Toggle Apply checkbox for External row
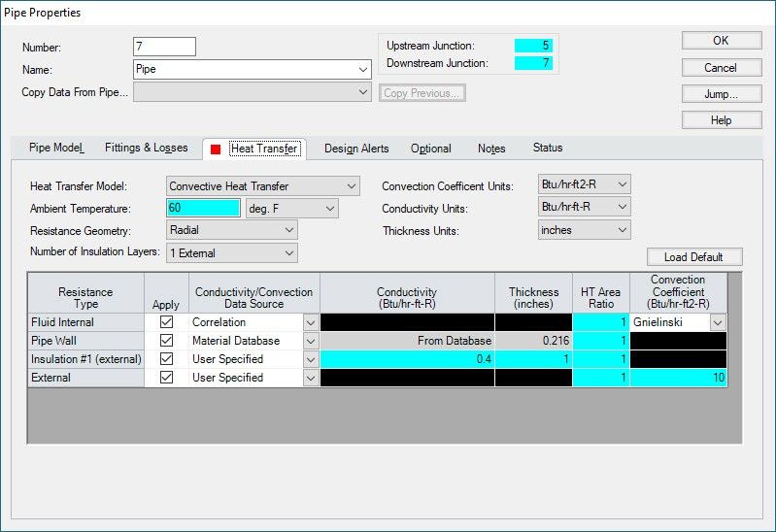Image resolution: width=776 pixels, height=532 pixels. (166, 377)
